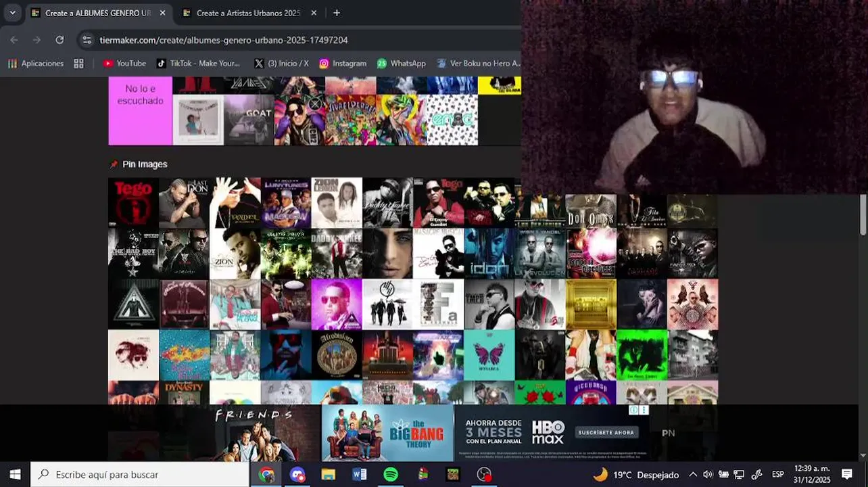Screen dimensions: 868x487
Task: Select the Don Omar album cover
Action: point(591,210)
